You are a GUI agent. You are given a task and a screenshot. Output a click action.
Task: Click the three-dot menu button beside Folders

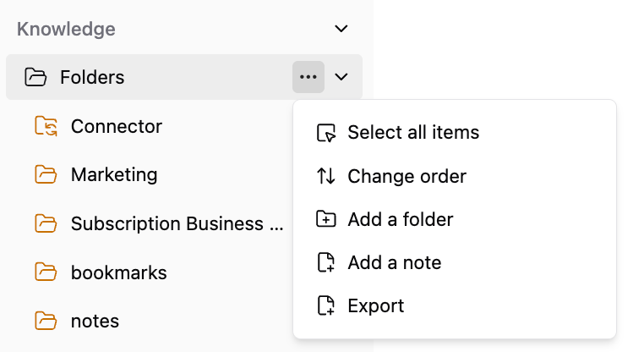point(308,77)
